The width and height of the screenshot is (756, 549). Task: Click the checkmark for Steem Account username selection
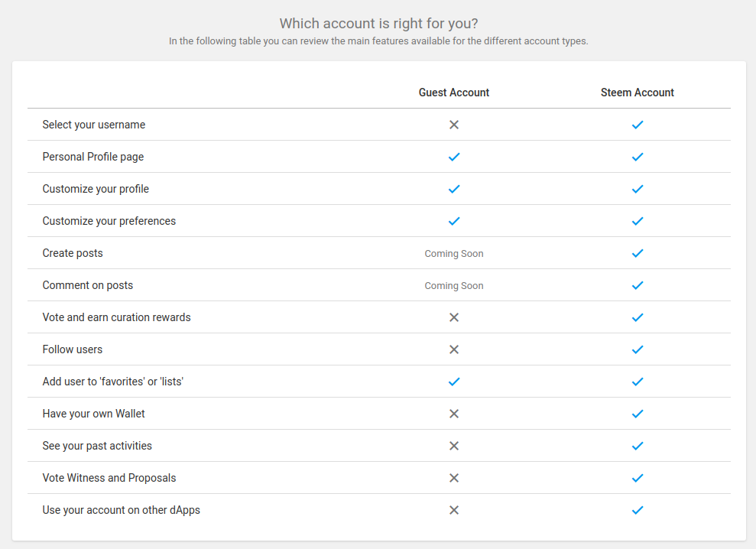[638, 124]
